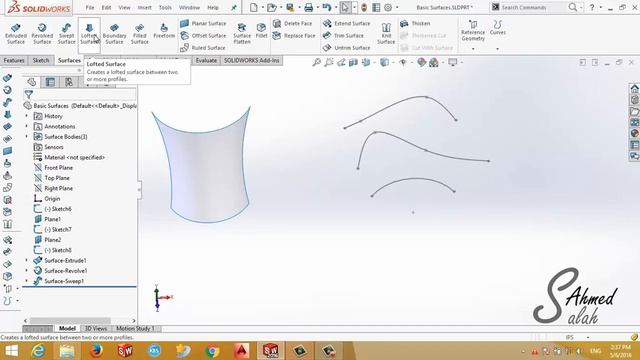Switch to the 3D Views tab
This screenshot has width=640, height=360.
click(x=96, y=328)
